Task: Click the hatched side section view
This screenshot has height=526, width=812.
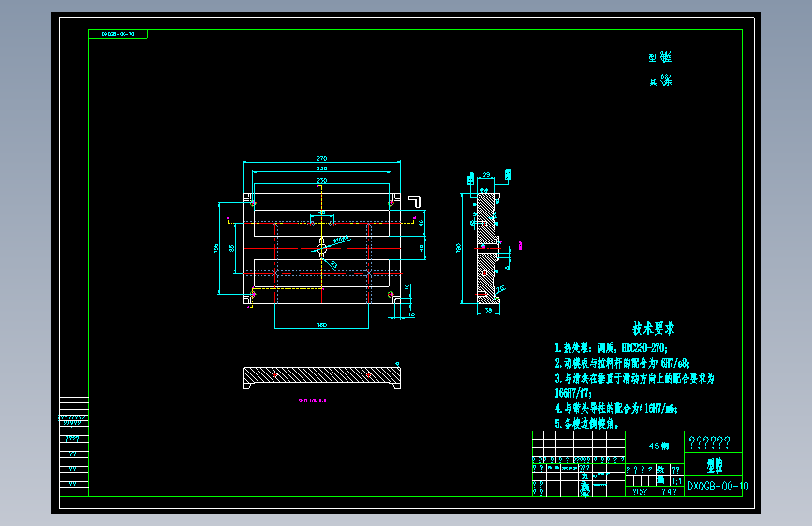Action: (487, 248)
